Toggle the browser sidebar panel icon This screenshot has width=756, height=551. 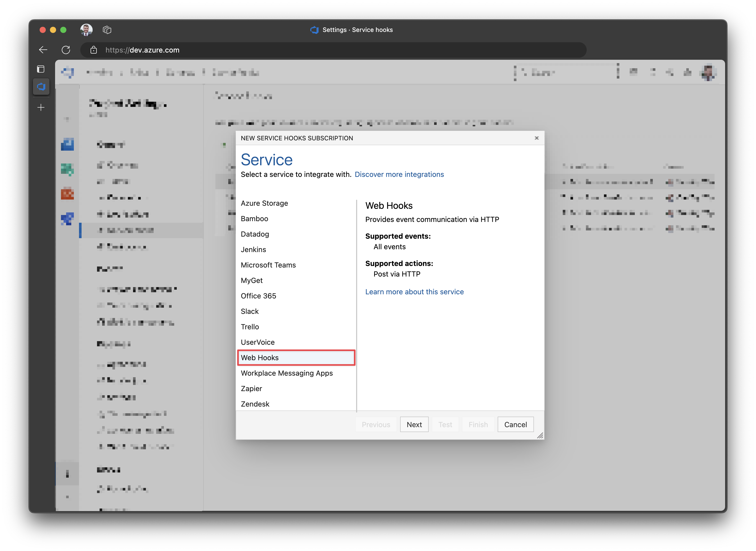tap(41, 69)
